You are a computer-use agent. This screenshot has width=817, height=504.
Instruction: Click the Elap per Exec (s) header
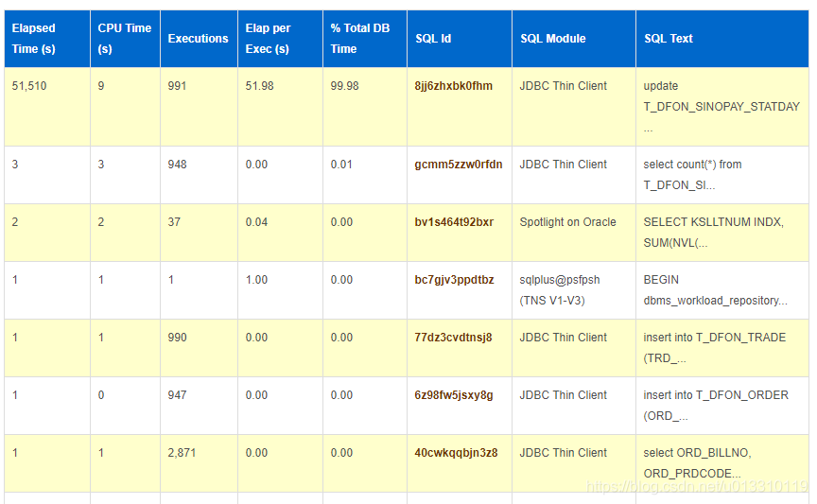click(x=280, y=39)
